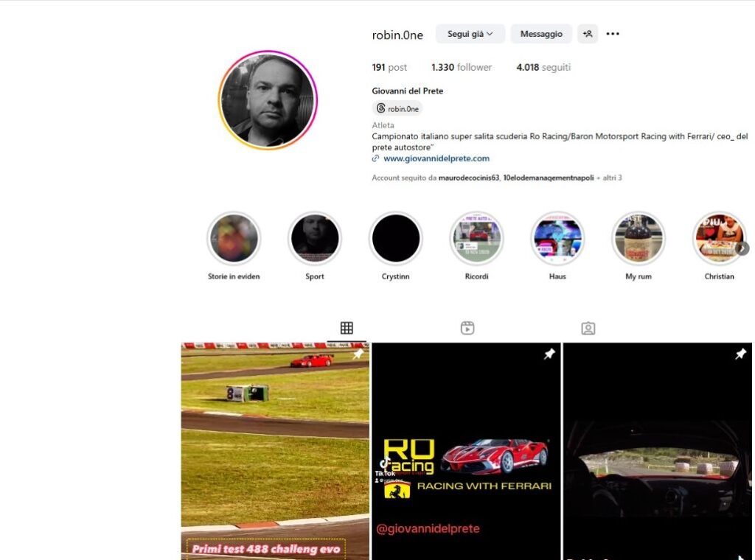Expand the Segui già dropdown
The height and width of the screenshot is (560, 755).
tap(470, 34)
